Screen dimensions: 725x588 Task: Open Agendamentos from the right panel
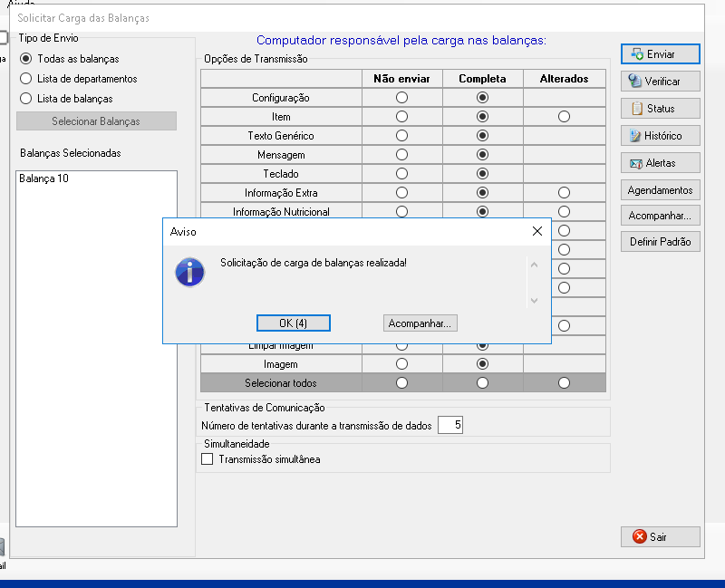pos(660,190)
